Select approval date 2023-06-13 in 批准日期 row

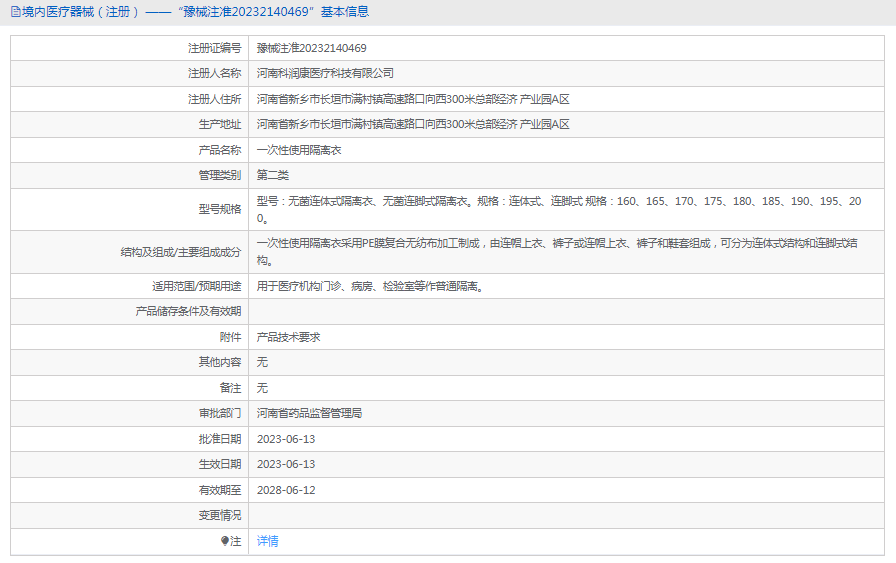coord(286,439)
